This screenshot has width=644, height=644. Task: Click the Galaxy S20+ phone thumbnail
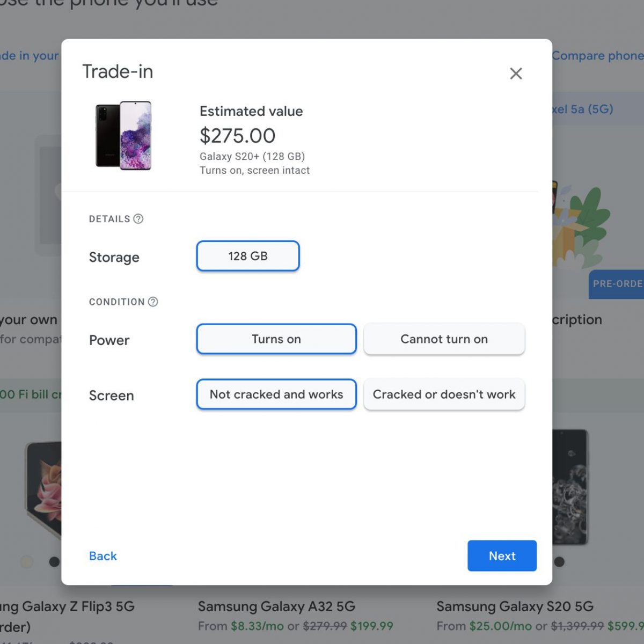coord(124,136)
